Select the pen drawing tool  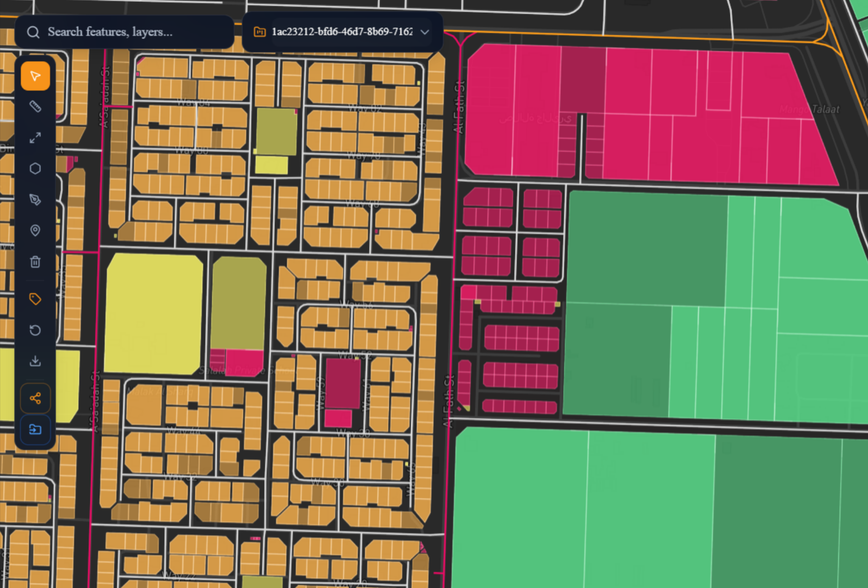coord(35,199)
